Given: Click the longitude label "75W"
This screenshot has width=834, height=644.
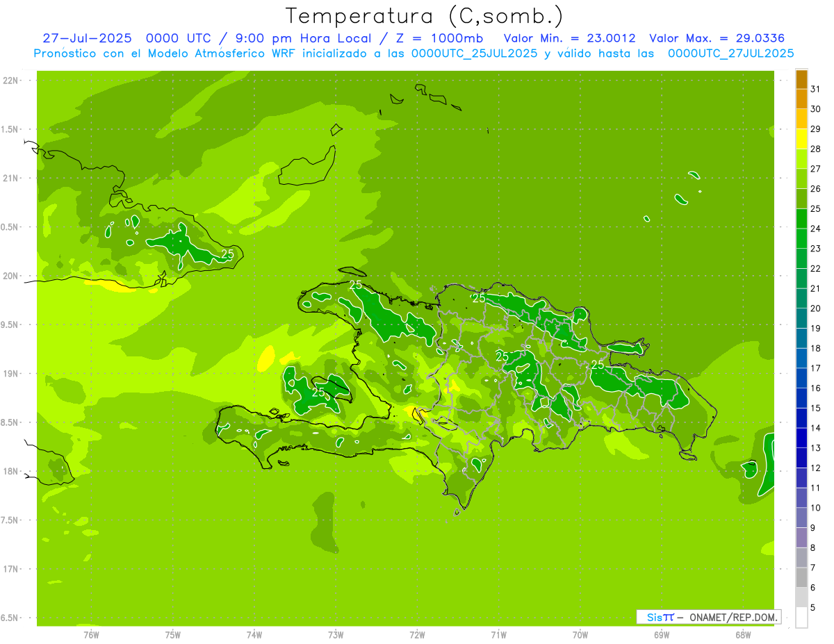Looking at the screenshot, I should [x=173, y=635].
